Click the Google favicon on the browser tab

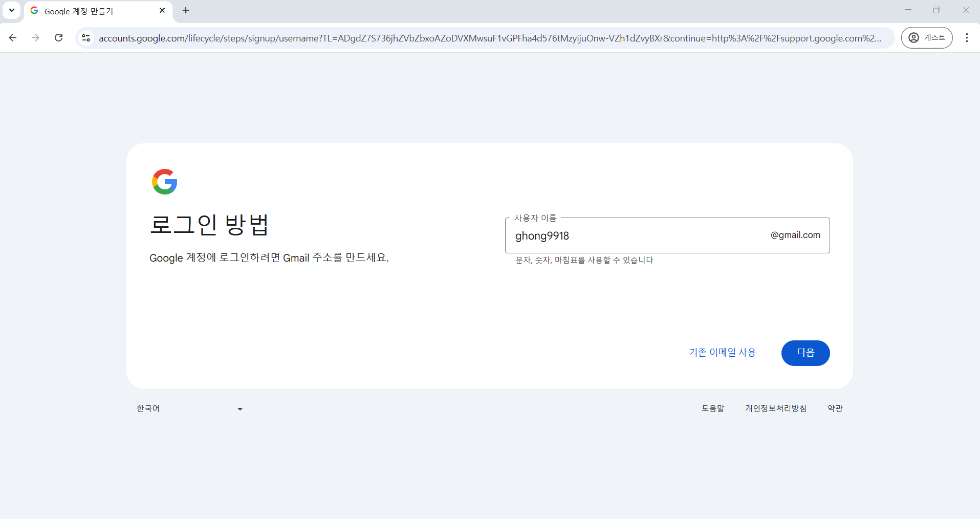pyautogui.click(x=34, y=10)
